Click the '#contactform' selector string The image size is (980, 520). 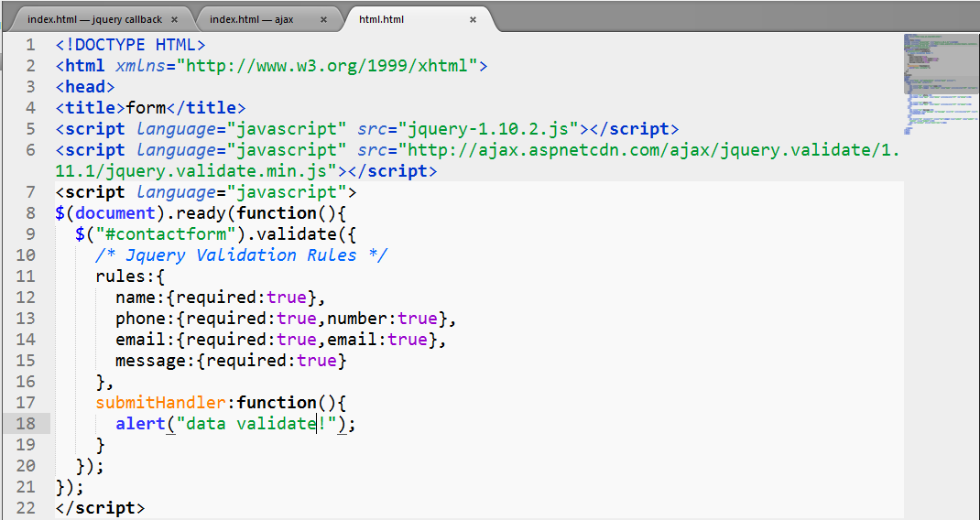pos(167,234)
